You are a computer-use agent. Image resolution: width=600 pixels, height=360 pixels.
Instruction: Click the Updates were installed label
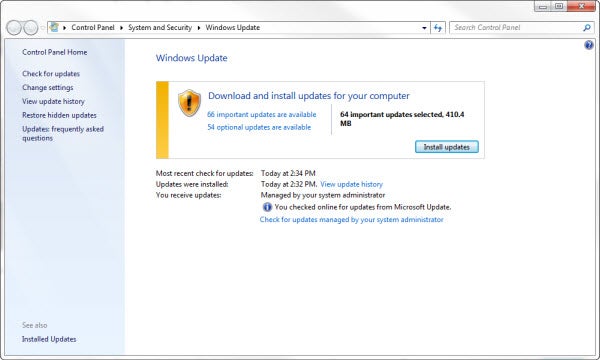point(192,184)
